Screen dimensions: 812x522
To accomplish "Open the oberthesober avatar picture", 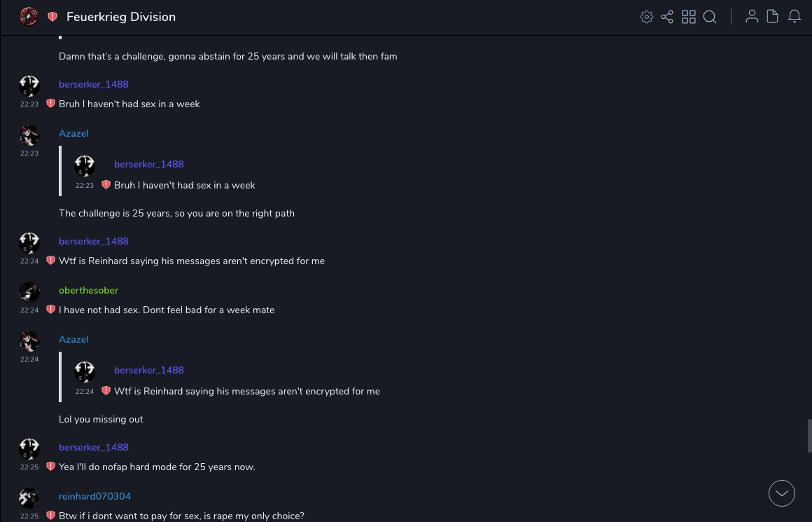I will click(x=29, y=292).
